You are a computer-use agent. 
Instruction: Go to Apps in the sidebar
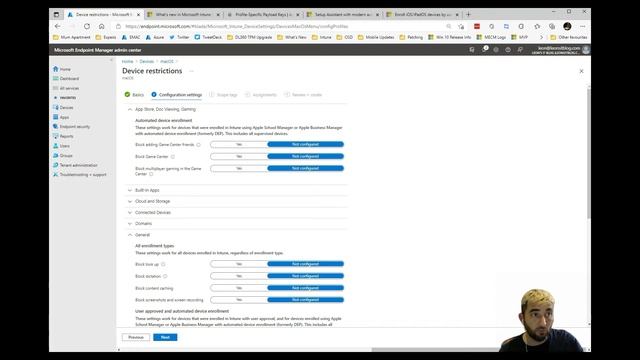61,117
